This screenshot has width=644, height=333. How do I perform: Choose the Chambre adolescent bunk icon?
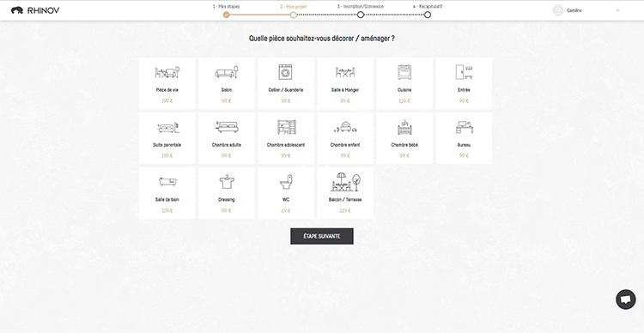[285, 127]
